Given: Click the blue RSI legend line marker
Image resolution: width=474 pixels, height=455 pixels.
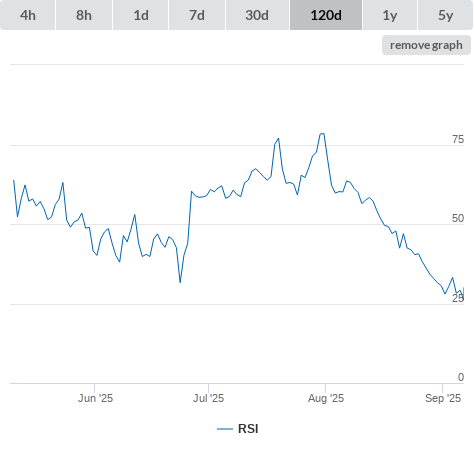Looking at the screenshot, I should pos(225,429).
